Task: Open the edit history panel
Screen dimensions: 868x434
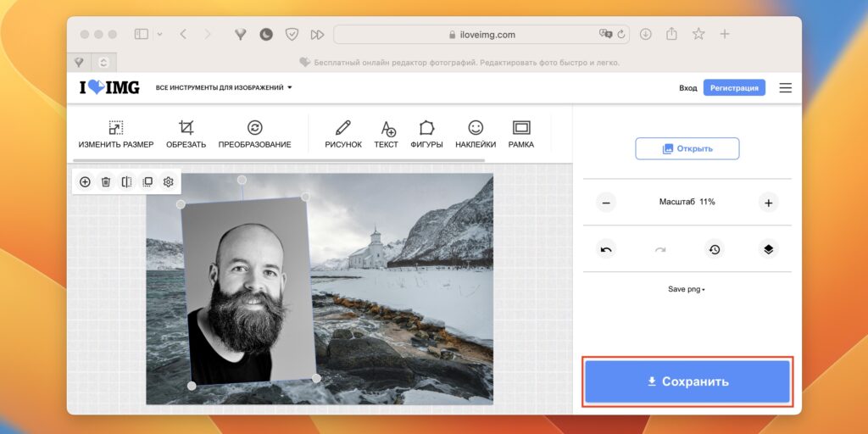Action: tap(715, 250)
